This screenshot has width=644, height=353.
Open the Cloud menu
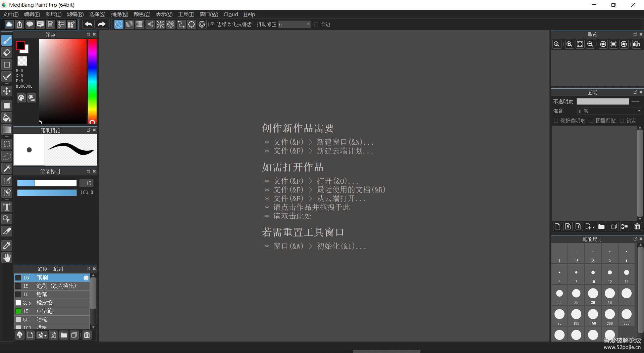231,14
